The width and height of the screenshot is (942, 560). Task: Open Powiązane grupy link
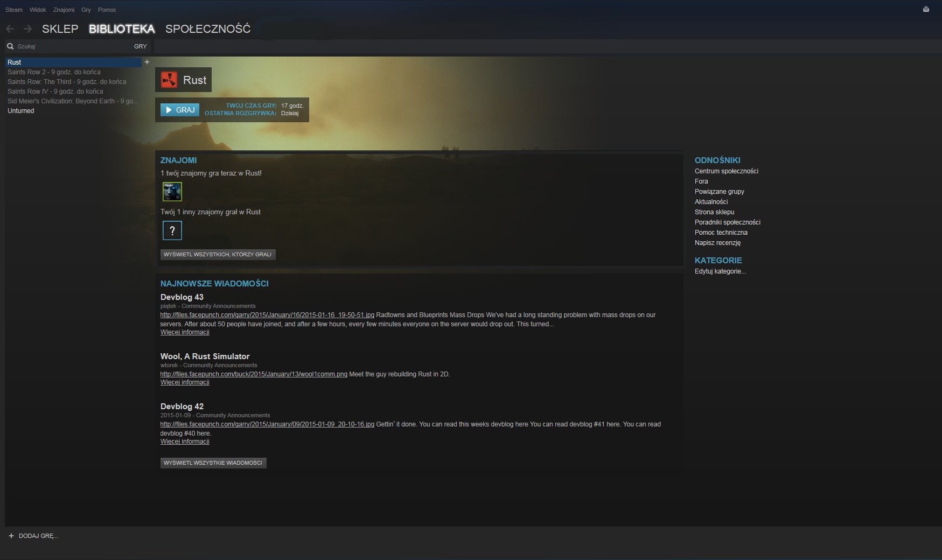720,192
